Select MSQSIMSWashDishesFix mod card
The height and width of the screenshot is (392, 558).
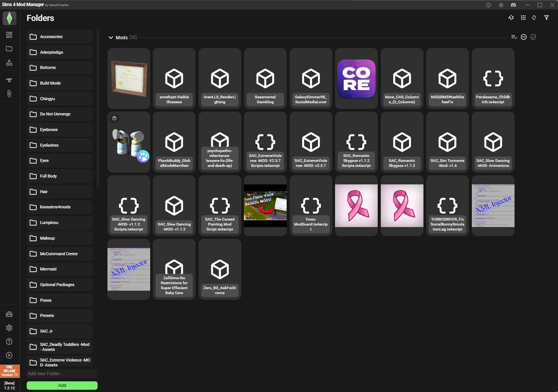[447, 78]
